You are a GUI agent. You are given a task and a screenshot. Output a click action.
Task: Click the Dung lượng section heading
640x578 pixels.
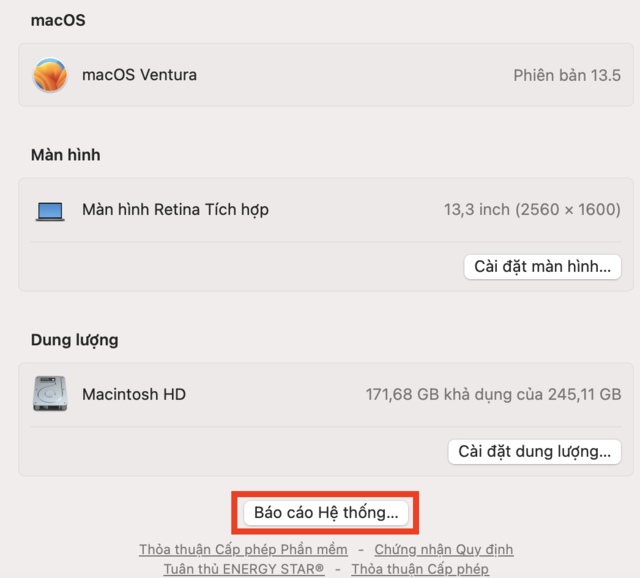(74, 340)
